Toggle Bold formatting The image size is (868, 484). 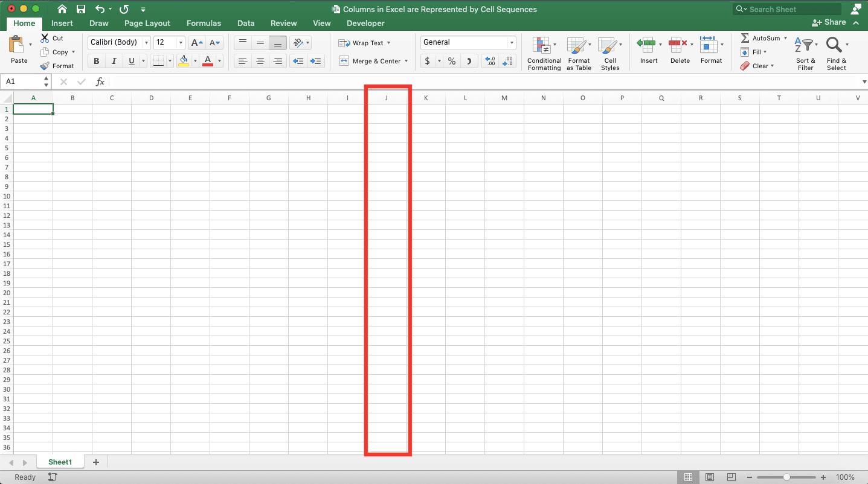[x=96, y=61]
